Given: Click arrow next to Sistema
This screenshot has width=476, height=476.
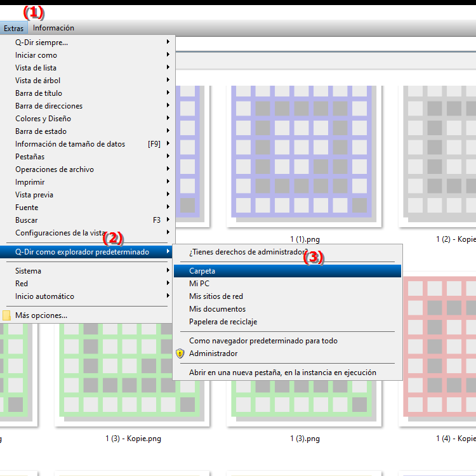Looking at the screenshot, I should pyautogui.click(x=168, y=270).
